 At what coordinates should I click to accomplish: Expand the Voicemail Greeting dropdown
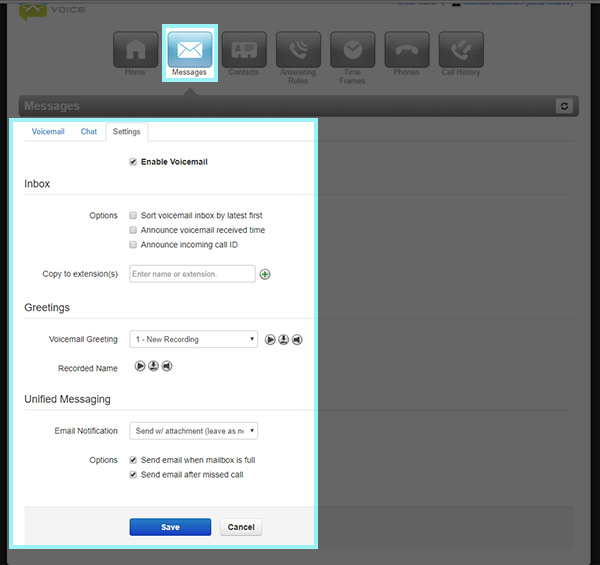click(194, 340)
